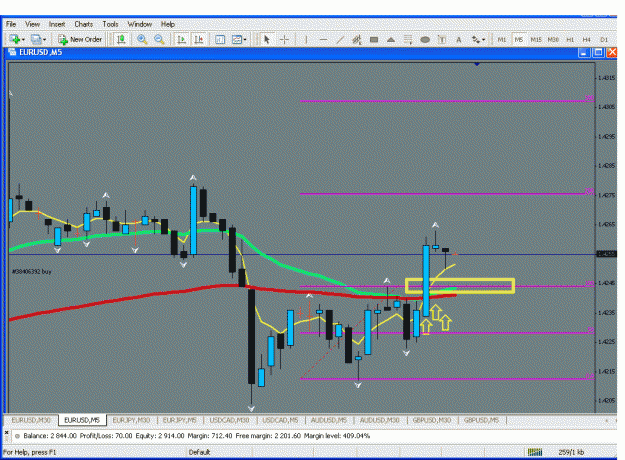Open the View menu
The image size is (625, 460).
33,24
